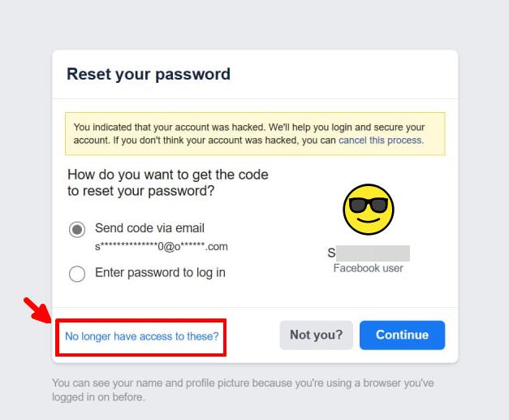Click the masked email address text
This screenshot has width=509, height=420.
(162, 247)
